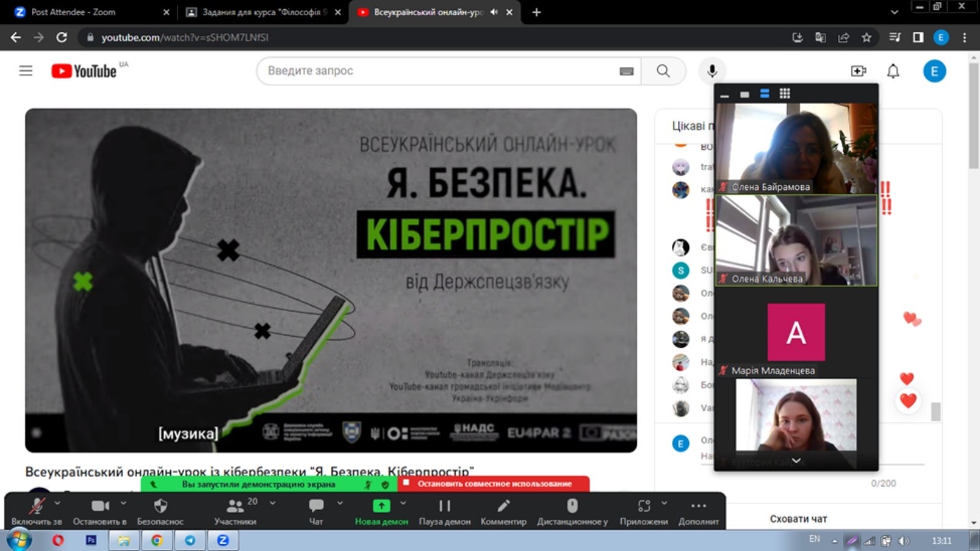The image size is (980, 551).
Task: Click the YouTube create video icon
Action: point(859,71)
